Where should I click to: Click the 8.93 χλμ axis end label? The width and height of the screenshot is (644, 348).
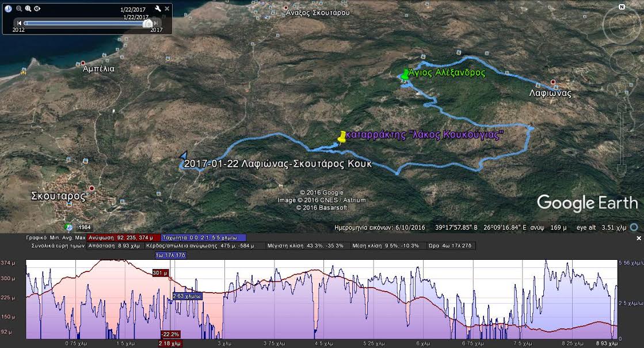point(607,343)
